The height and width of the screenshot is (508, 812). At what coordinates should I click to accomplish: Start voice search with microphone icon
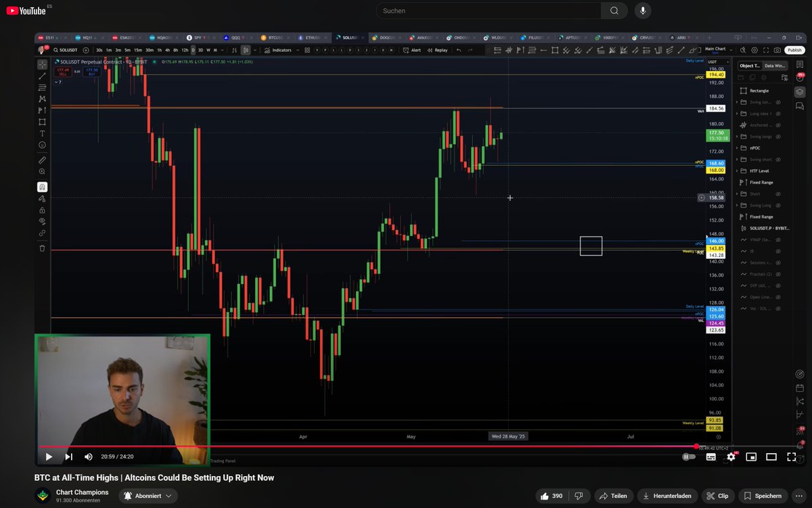pos(643,11)
